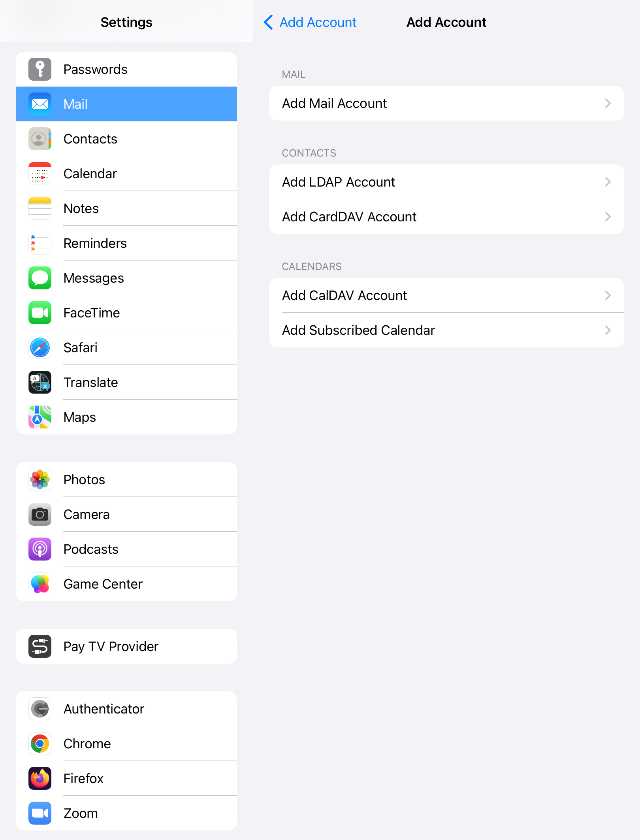Select the FaceTime video icon

point(40,313)
